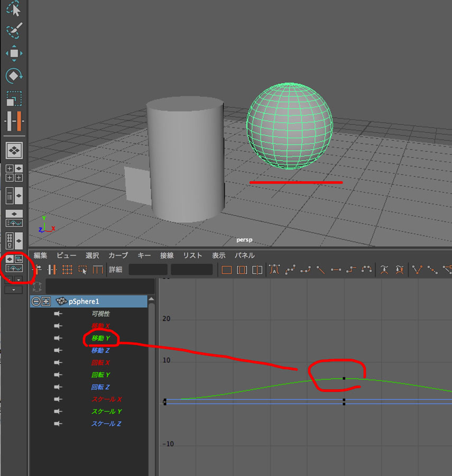This screenshot has height=476, width=452.
Task: Open the 選択 menu
Action: coord(92,255)
